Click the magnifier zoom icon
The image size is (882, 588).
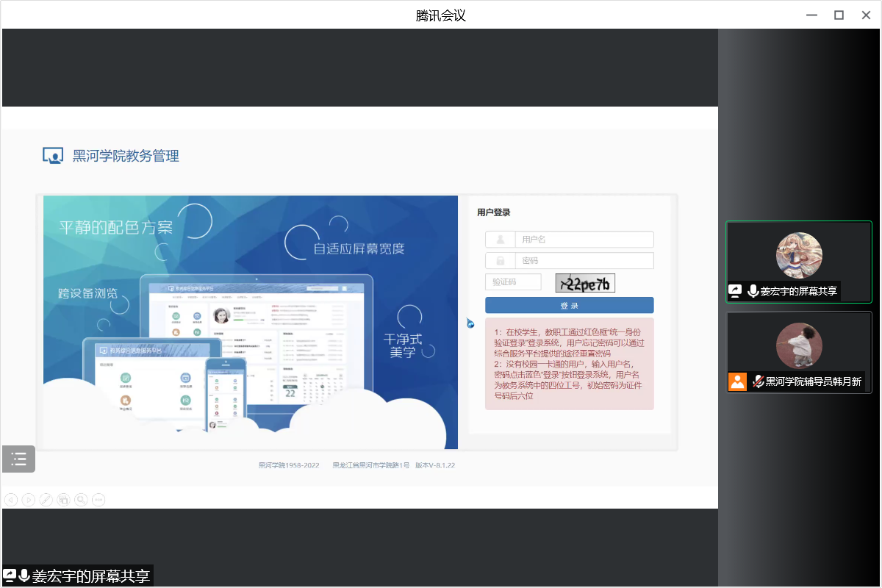pos(81,500)
